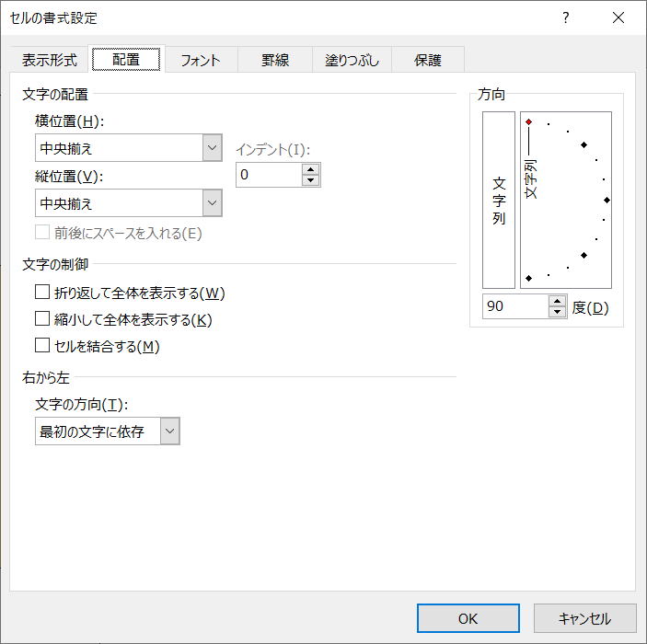Image resolution: width=647 pixels, height=644 pixels.
Task: Click the キャンセル button
Action: (x=584, y=618)
